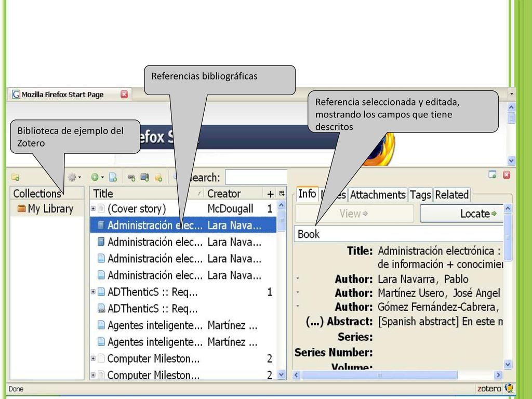Switch to the Related tab
Screen dimensions: 532x399
451,195
